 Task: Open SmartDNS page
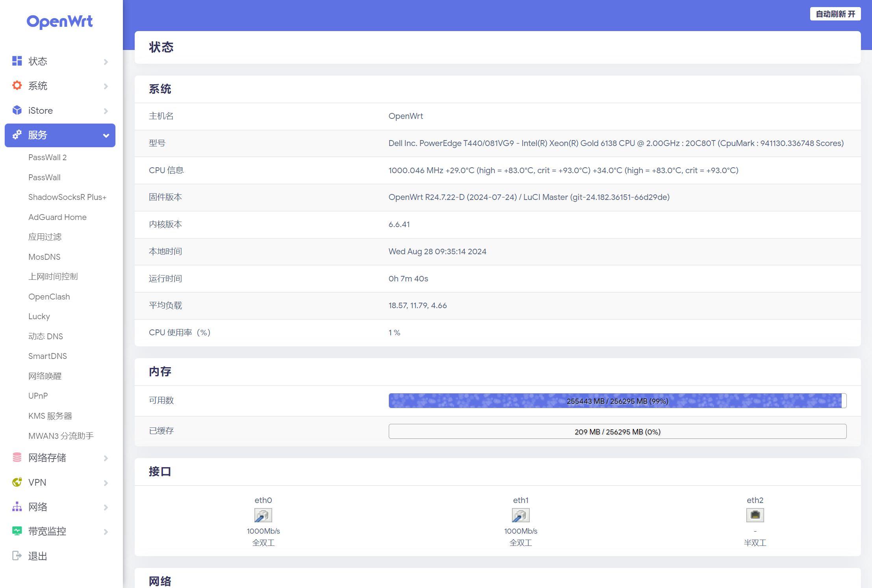click(48, 356)
